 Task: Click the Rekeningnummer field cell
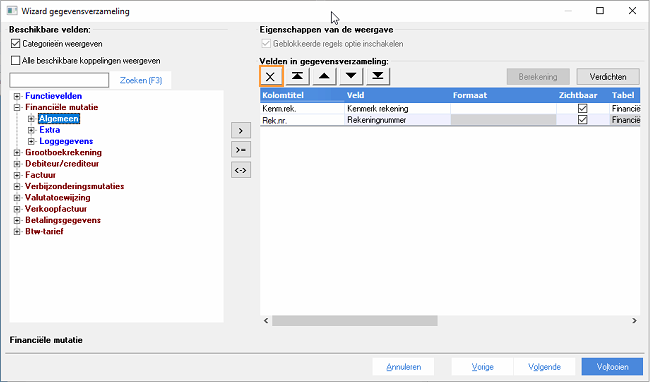click(398, 120)
